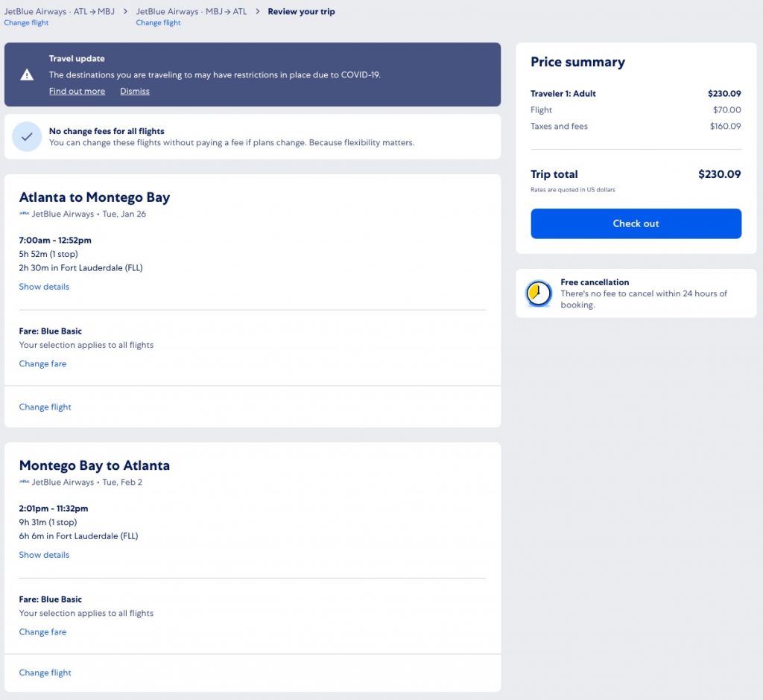Click the checkmark icon beside No change fees
The width and height of the screenshot is (763, 700).
[27, 137]
